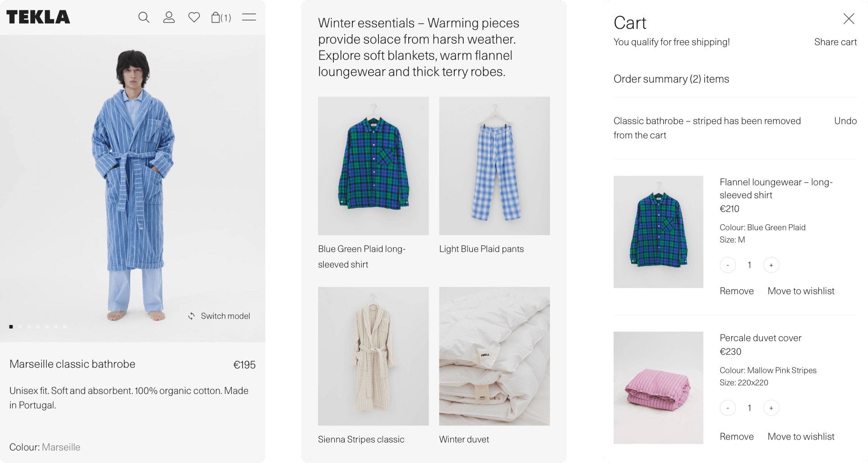Remove the Flannel loungewear shirt from cart
Screen dimensions: 868x463
point(736,291)
